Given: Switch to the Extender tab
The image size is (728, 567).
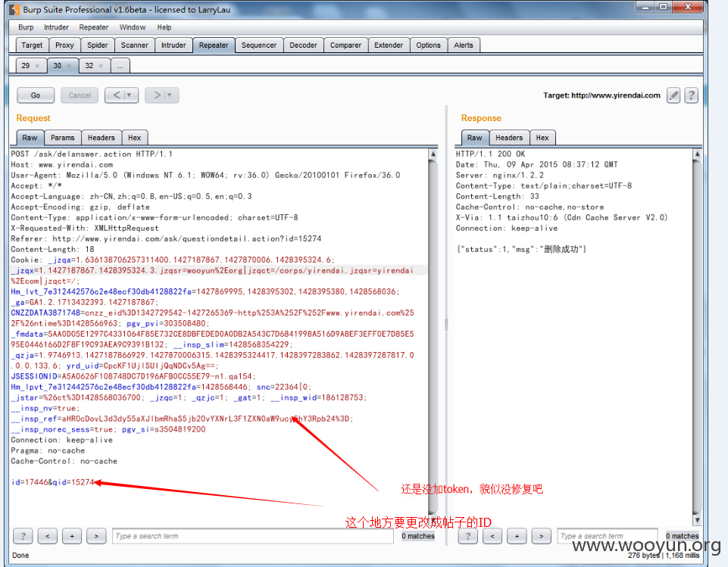Looking at the screenshot, I should point(389,45).
